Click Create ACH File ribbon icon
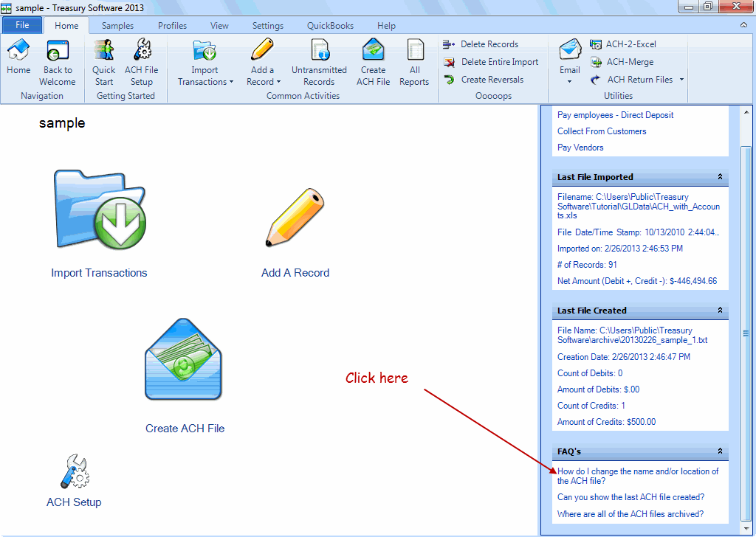This screenshot has height=537, width=756. tap(373, 50)
